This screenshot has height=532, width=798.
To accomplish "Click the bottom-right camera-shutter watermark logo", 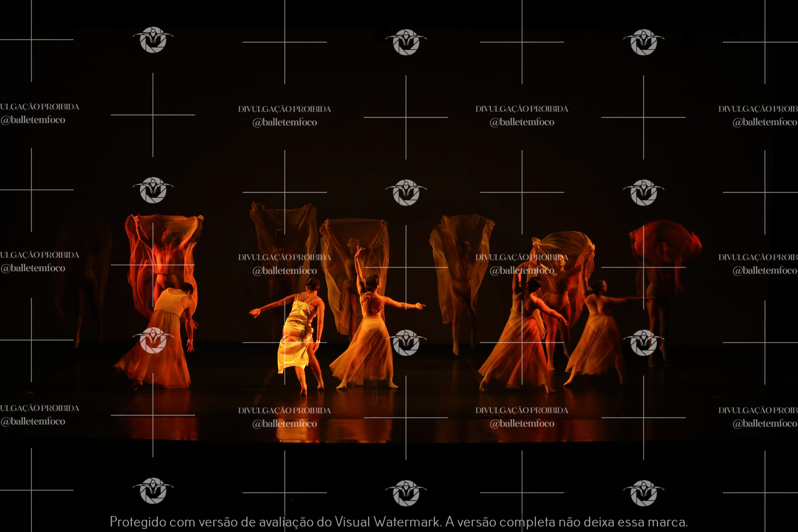I will pyautogui.click(x=643, y=493).
